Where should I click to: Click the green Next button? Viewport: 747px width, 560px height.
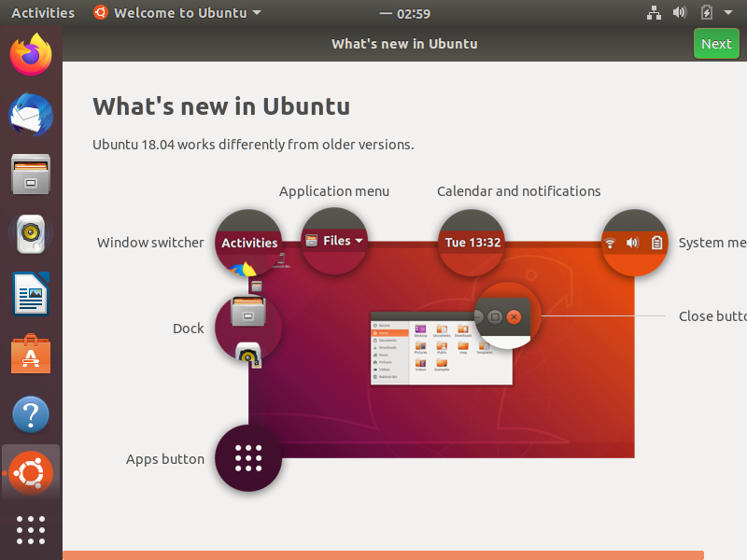[716, 44]
